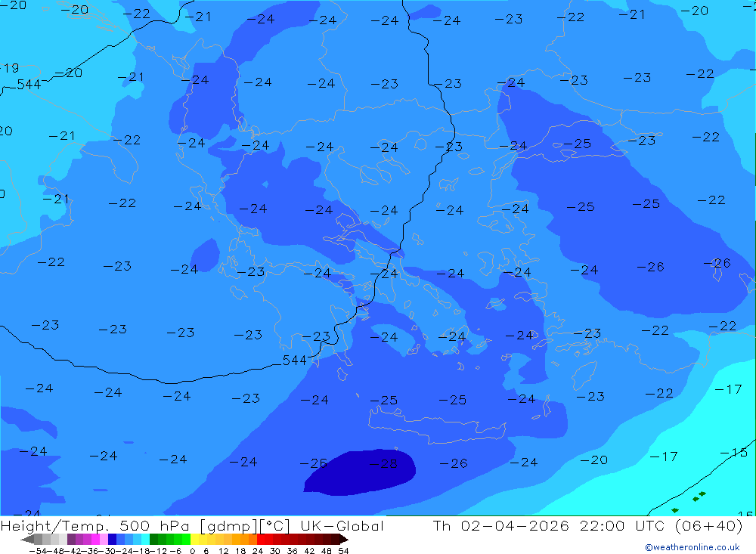Click the bright red legend swatch above 24
The height and width of the screenshot is (554, 756).
[261, 539]
